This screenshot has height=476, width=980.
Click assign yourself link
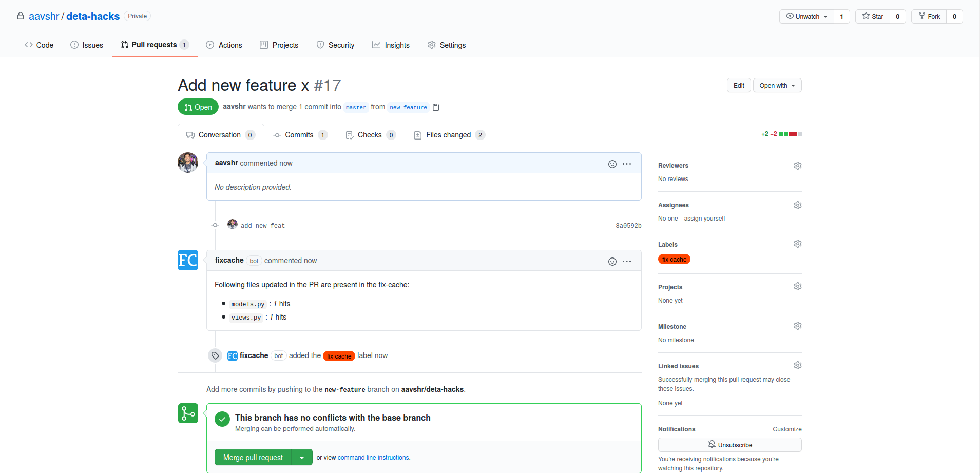click(705, 219)
